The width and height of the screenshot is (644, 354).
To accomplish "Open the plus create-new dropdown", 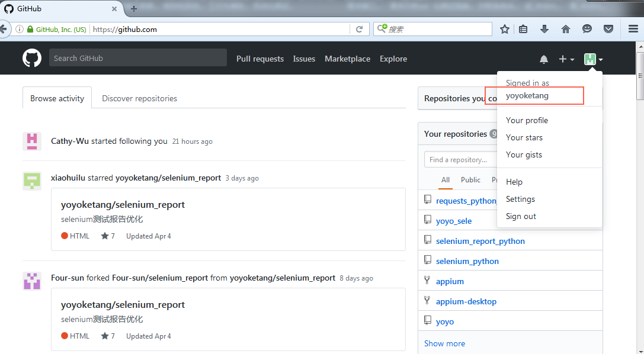I will click(x=566, y=59).
